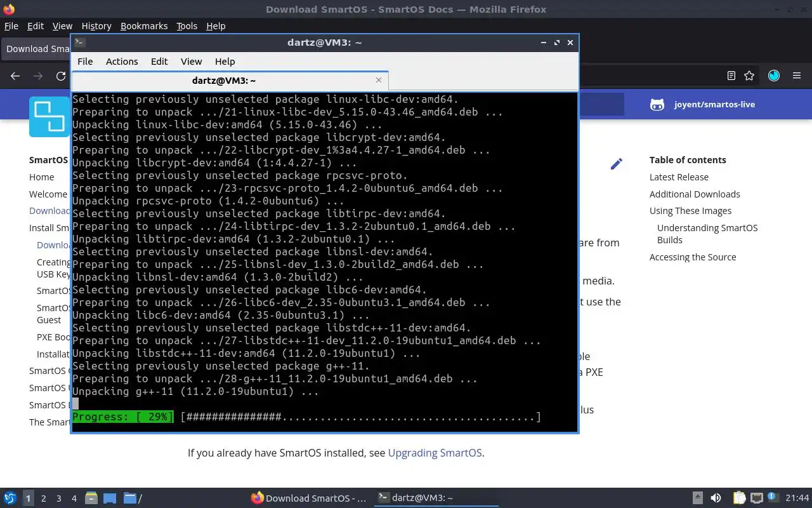Minimize the terminal window
812x508 pixels.
click(x=544, y=43)
